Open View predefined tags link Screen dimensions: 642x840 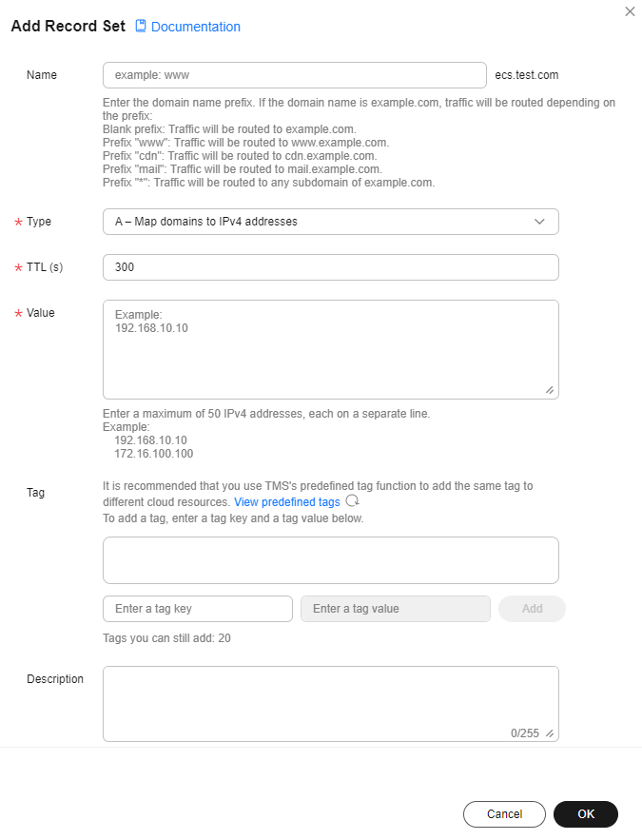click(287, 502)
